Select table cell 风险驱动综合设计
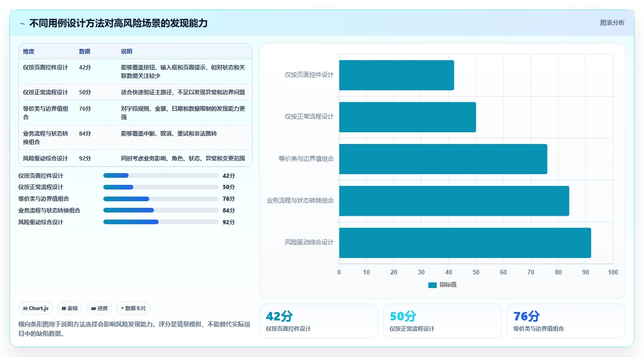644x357 pixels. click(46, 158)
